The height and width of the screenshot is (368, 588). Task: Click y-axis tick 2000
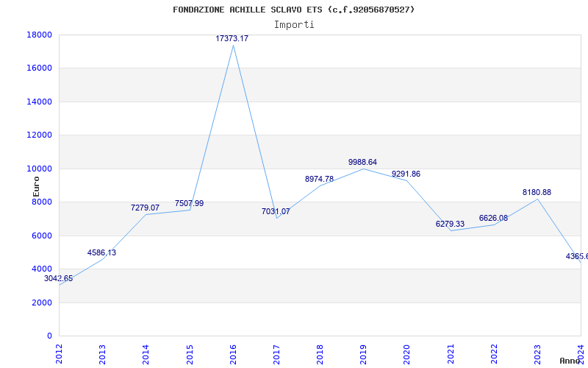tap(41, 302)
